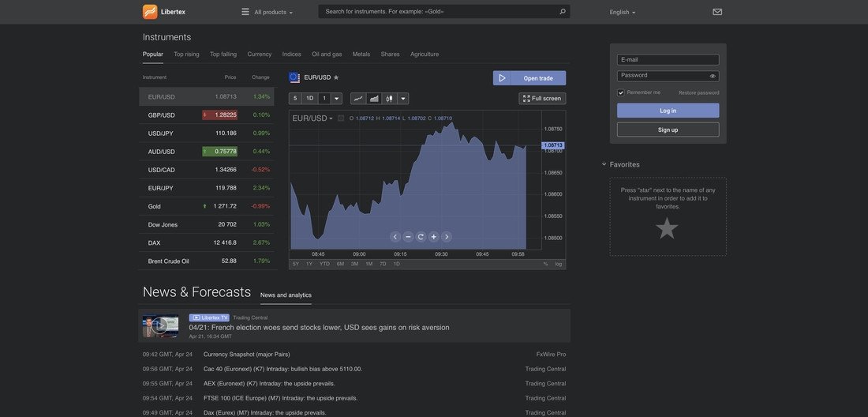Select the line chart type icon
The image size is (868, 417).
(x=358, y=99)
